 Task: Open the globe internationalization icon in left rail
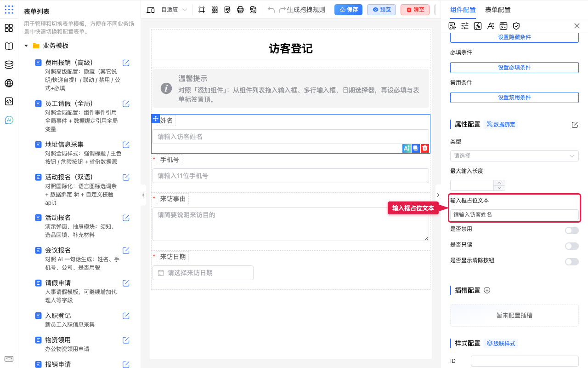(x=9, y=83)
